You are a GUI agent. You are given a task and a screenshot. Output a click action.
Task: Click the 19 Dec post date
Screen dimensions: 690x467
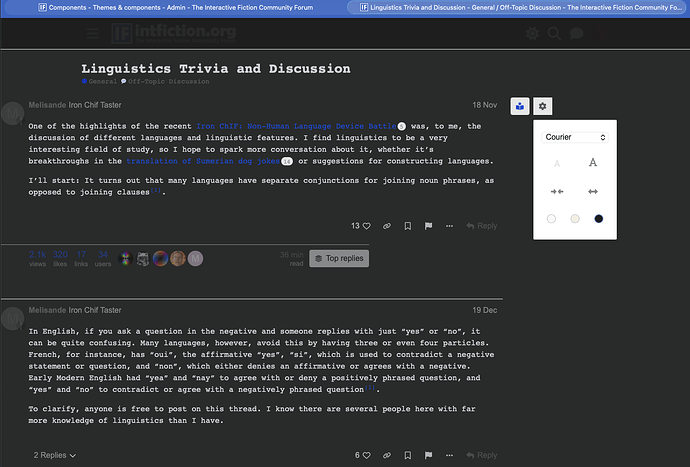484,310
